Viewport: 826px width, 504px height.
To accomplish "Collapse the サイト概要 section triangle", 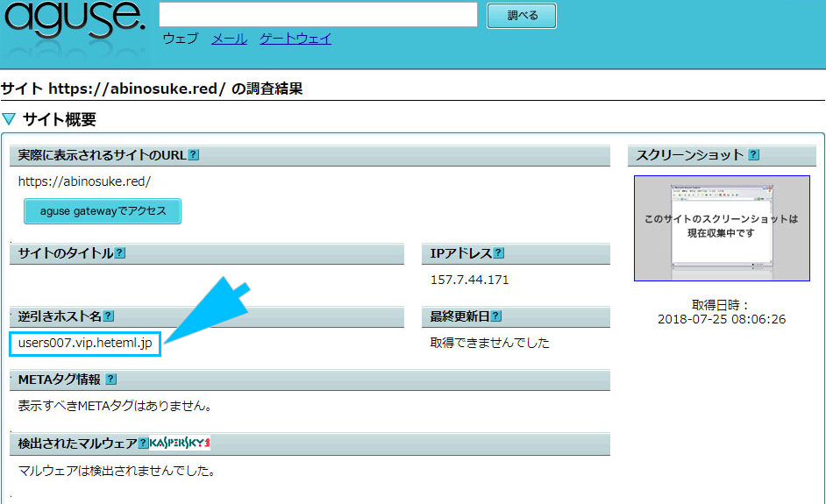I will (x=9, y=119).
